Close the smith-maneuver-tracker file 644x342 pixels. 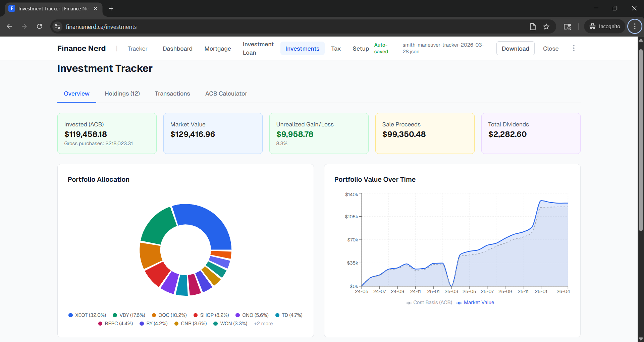[550, 48]
